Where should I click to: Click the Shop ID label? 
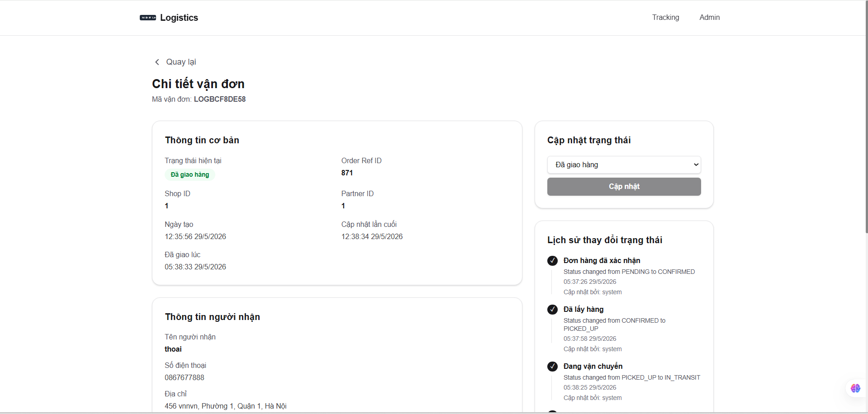coord(177,193)
